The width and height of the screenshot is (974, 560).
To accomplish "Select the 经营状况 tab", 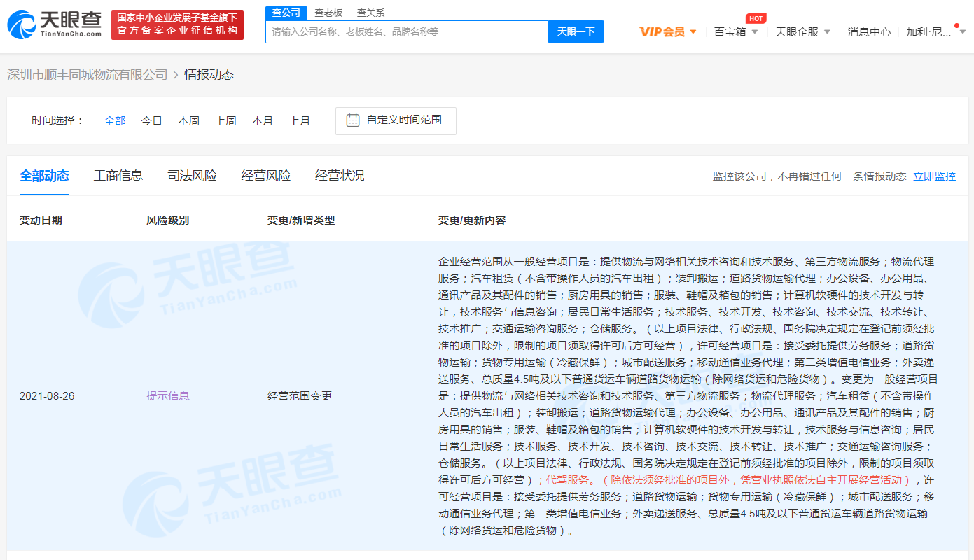I will [340, 176].
